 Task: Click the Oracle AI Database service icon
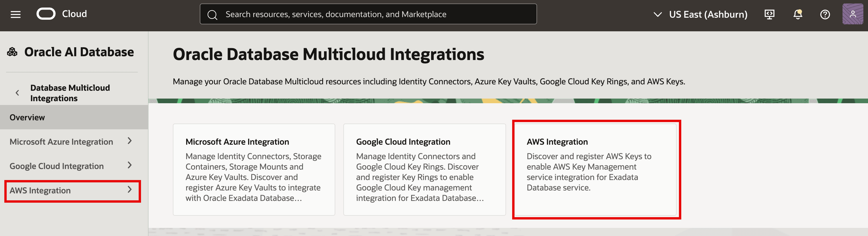(x=12, y=52)
